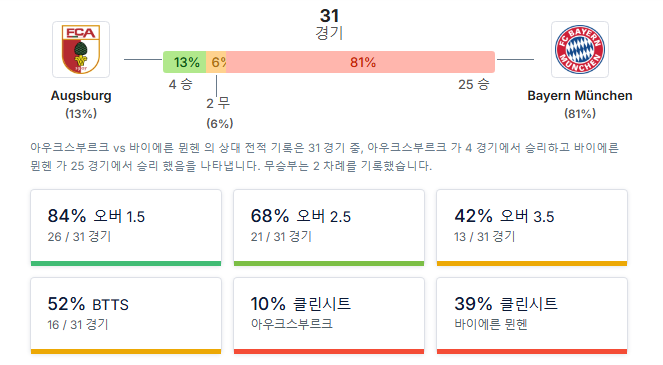Select the green 13% Augsburg wins segment
This screenshot has width=663, height=365.
pos(185,62)
